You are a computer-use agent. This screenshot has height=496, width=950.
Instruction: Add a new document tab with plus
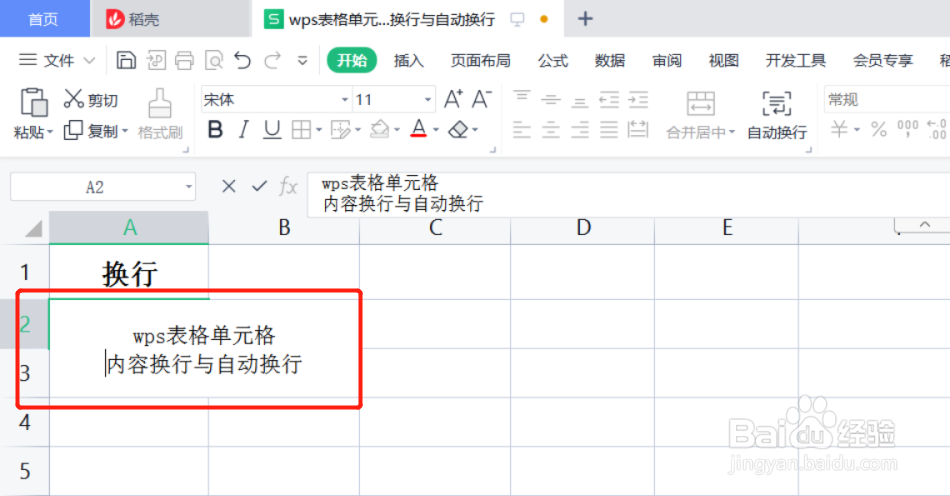tap(585, 19)
